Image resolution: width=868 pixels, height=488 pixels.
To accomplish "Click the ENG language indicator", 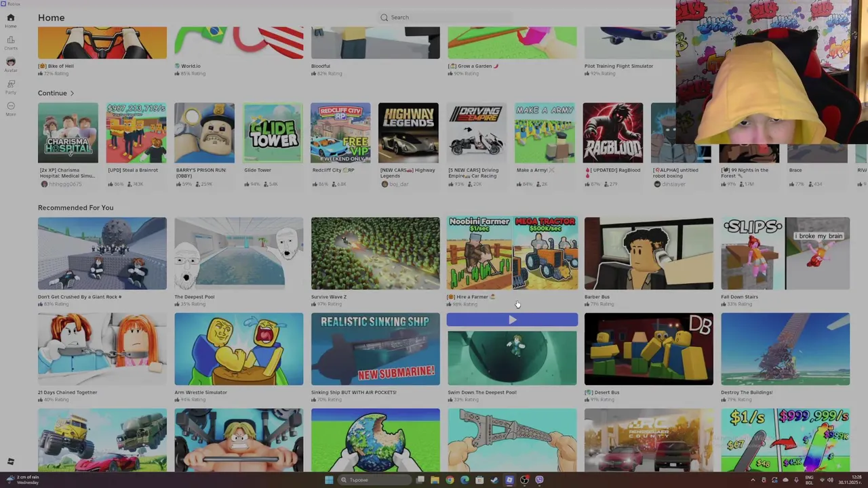I will pyautogui.click(x=808, y=480).
